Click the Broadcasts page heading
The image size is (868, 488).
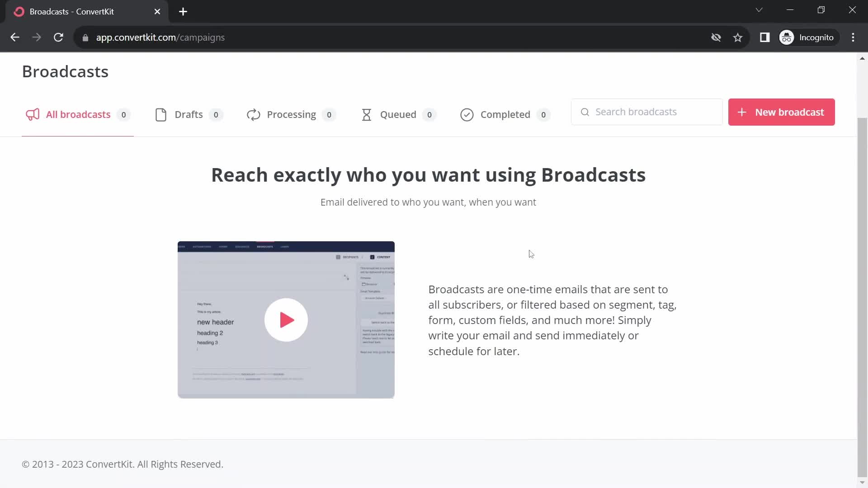point(65,72)
